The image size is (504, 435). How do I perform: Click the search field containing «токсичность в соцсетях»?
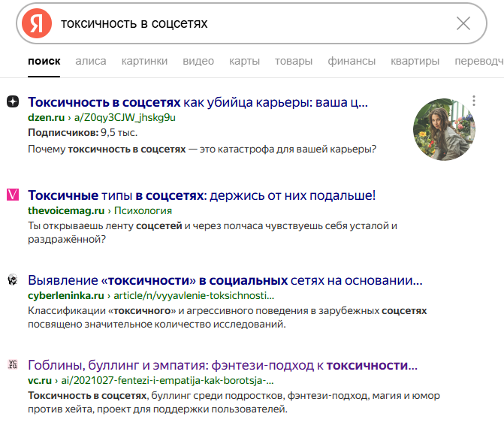pos(252,23)
